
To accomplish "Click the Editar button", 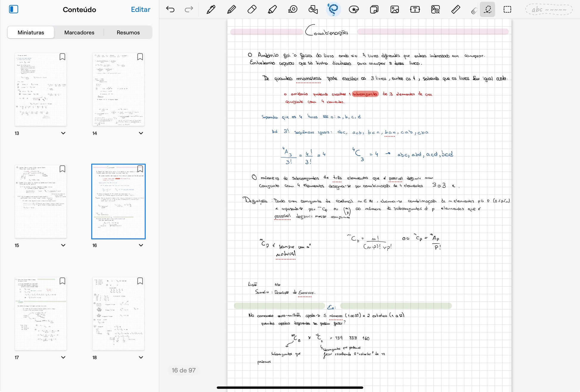I will click(x=140, y=10).
